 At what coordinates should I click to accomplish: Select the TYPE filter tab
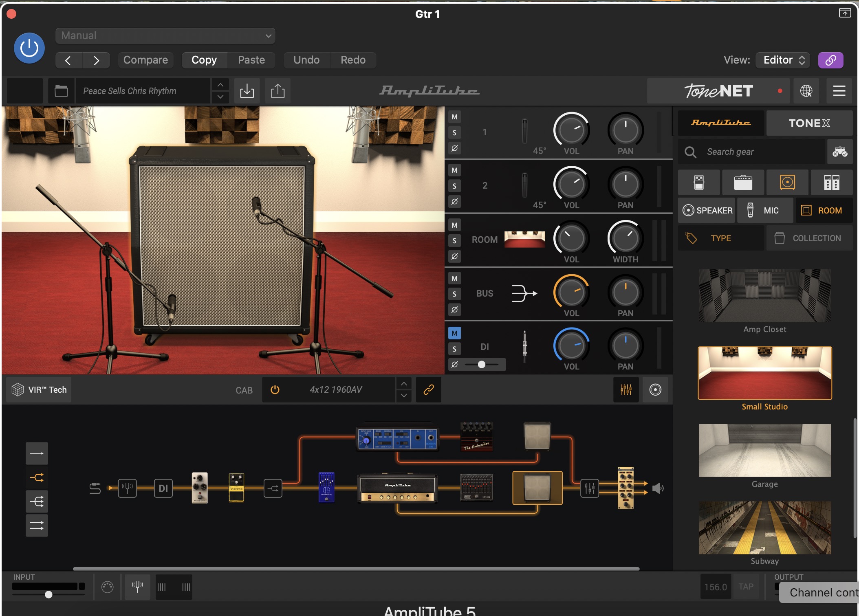[x=721, y=238]
